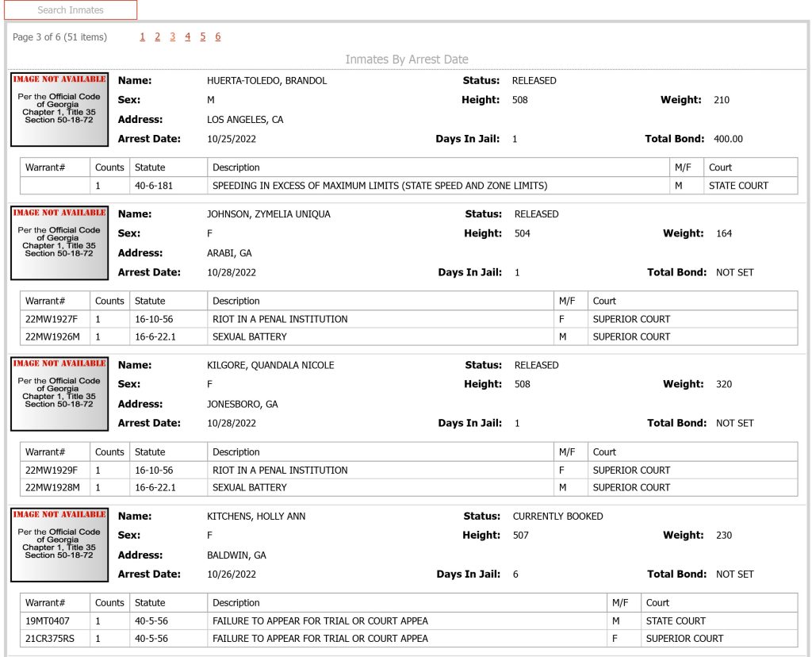Open page 4 of inmate list
This screenshot has width=812, height=657.
coord(187,36)
